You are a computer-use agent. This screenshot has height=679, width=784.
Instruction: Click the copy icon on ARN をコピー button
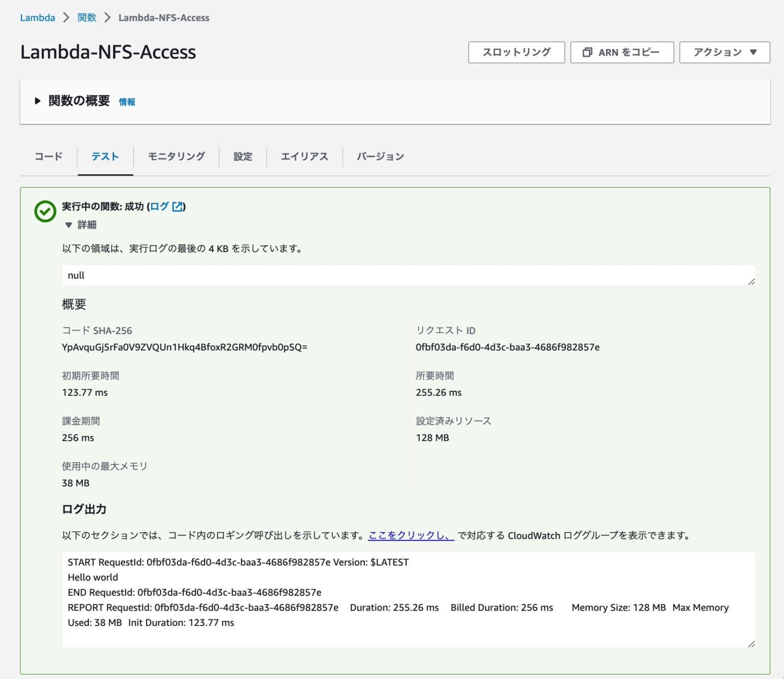(x=588, y=52)
